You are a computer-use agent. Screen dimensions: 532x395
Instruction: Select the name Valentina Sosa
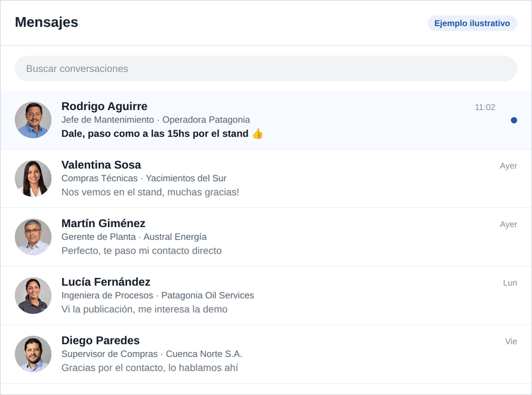tap(101, 165)
